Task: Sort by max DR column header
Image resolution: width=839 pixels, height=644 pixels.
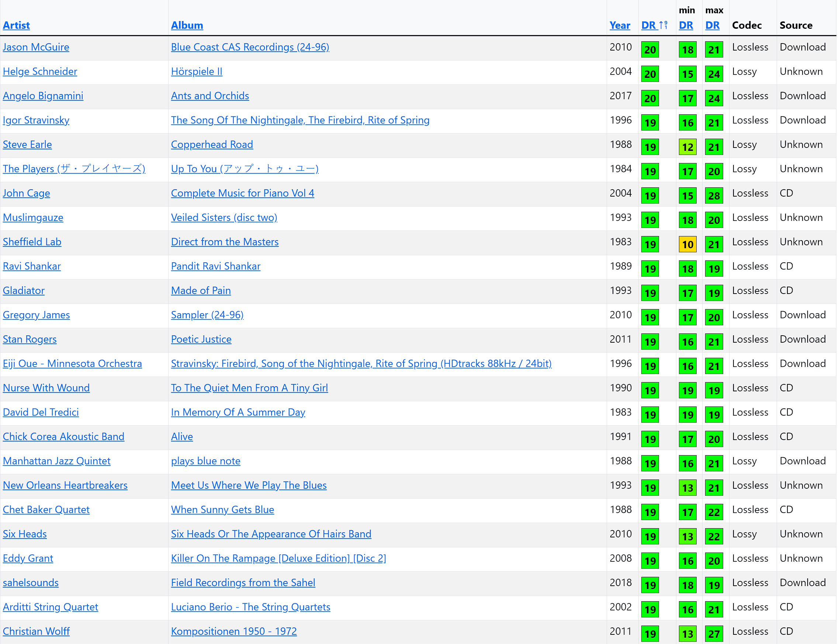Action: pyautogui.click(x=713, y=25)
